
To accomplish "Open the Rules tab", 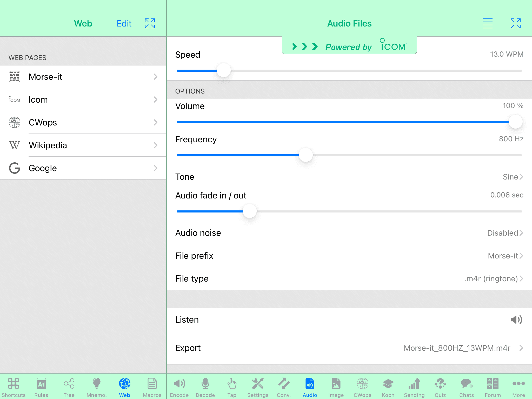I will [41, 387].
